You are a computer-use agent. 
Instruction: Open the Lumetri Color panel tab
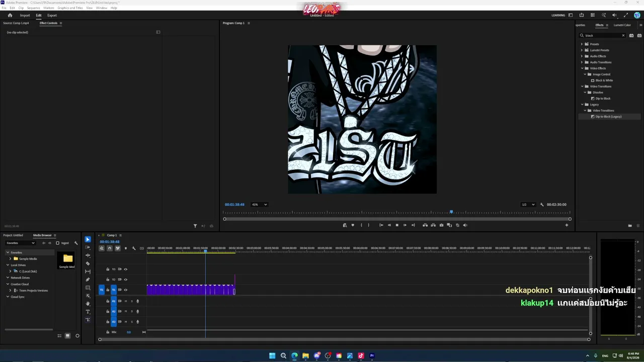(622, 25)
